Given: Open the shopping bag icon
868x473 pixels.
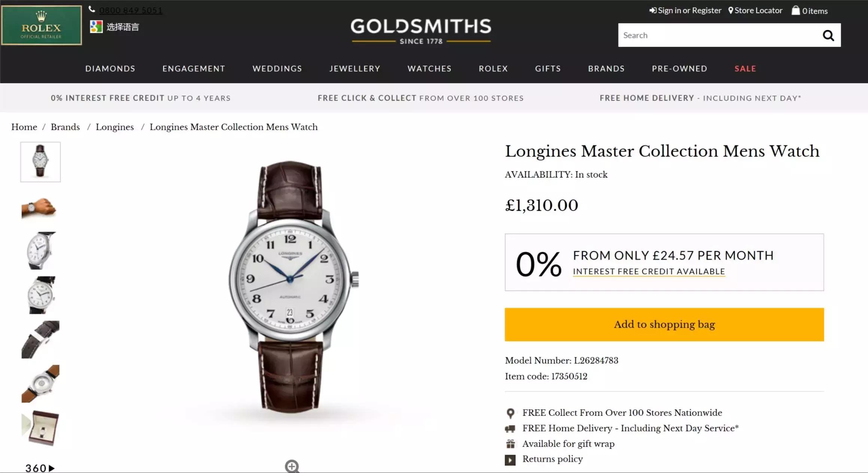Looking at the screenshot, I should [795, 10].
